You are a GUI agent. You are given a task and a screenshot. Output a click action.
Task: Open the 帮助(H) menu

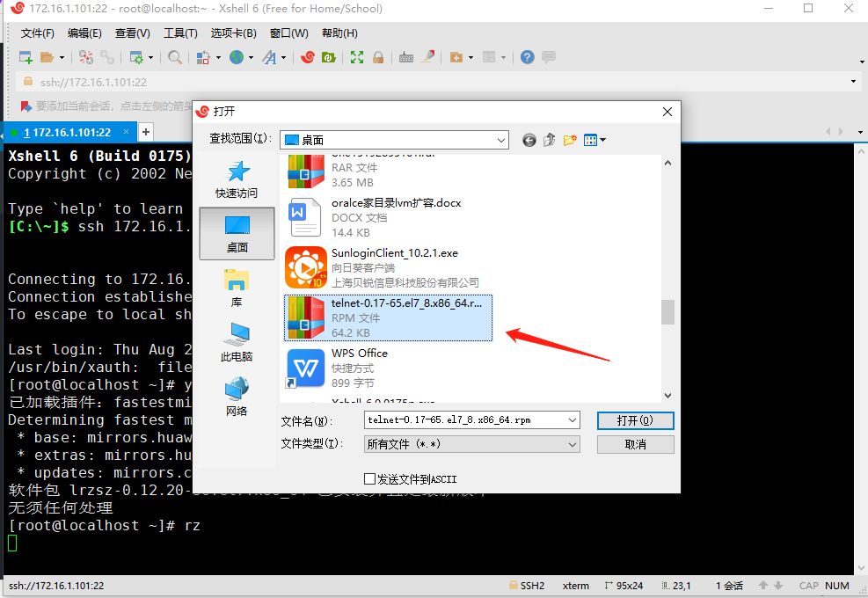pyautogui.click(x=339, y=33)
